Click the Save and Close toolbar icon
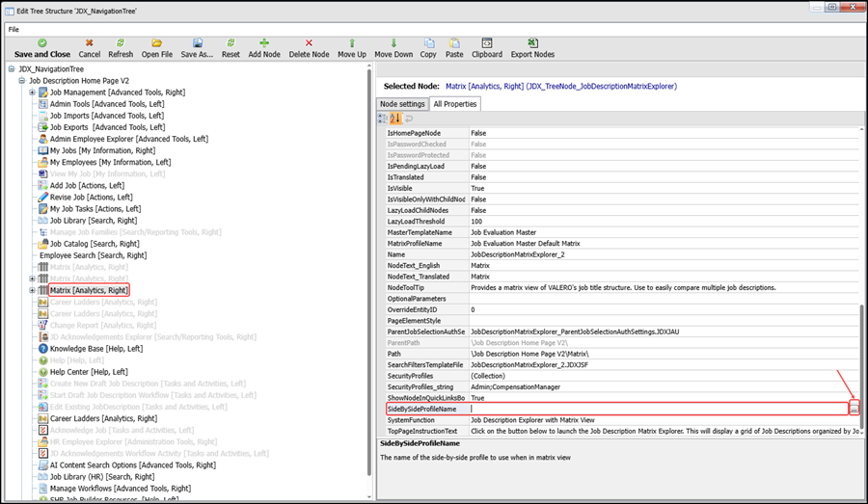The width and height of the screenshot is (868, 504). click(42, 43)
